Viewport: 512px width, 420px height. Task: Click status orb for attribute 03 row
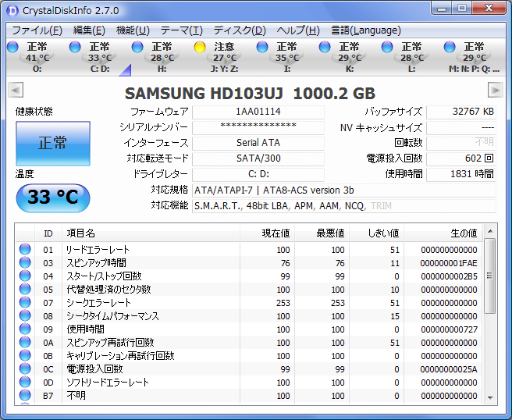coord(25,262)
